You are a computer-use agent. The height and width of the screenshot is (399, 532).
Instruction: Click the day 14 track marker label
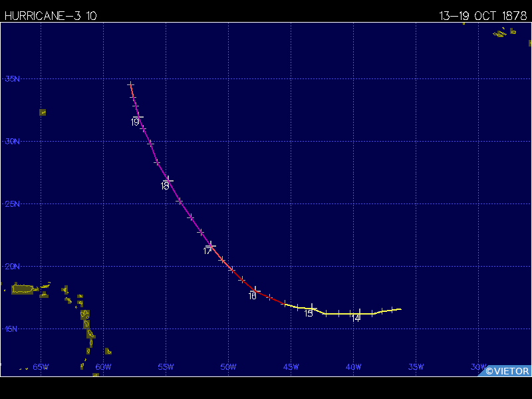[355, 319]
